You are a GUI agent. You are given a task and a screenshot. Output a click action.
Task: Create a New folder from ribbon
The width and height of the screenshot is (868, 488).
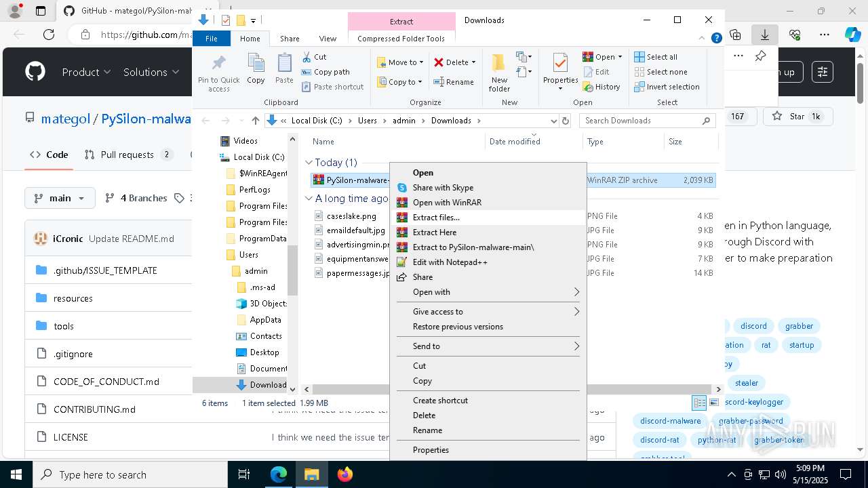[x=499, y=73]
